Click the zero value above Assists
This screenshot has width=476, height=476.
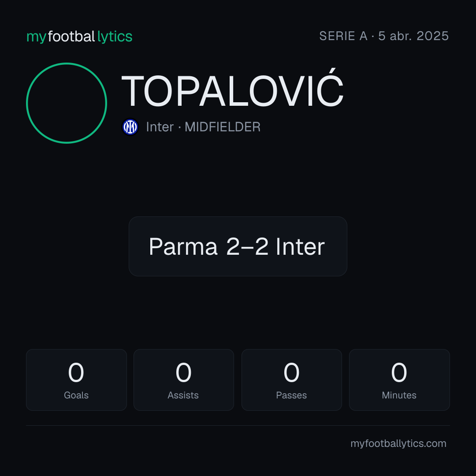point(184,372)
